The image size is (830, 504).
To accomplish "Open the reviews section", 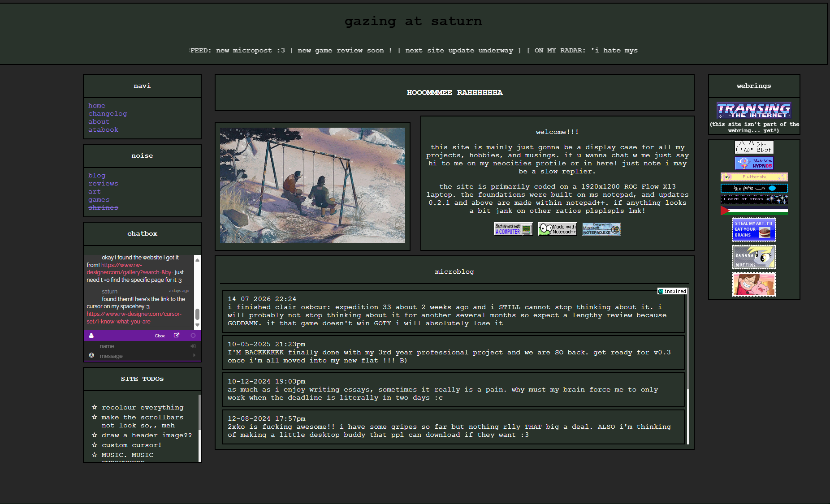I will click(x=103, y=184).
